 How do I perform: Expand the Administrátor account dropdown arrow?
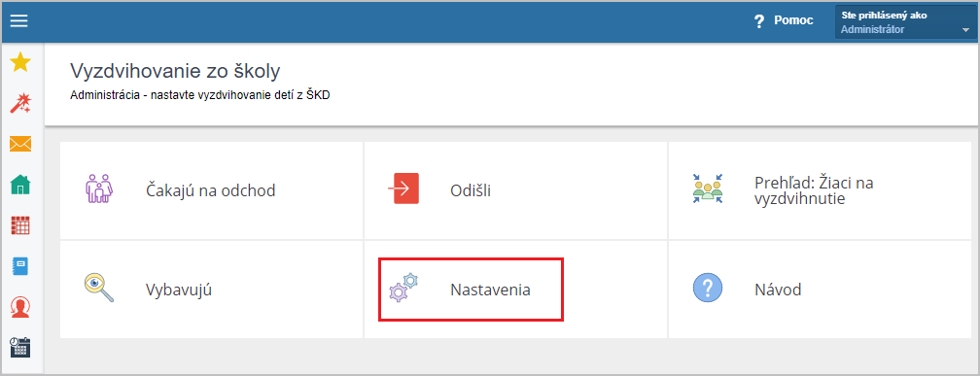coord(965,30)
